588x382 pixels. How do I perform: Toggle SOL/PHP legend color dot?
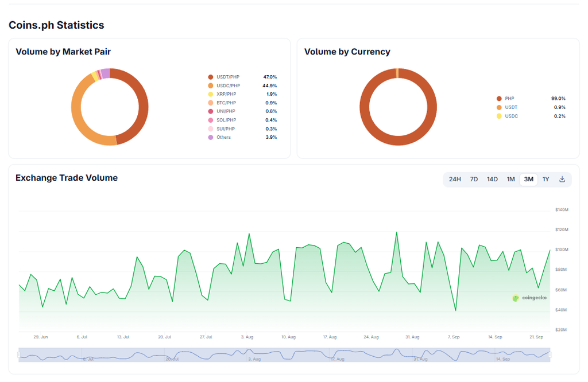point(211,120)
